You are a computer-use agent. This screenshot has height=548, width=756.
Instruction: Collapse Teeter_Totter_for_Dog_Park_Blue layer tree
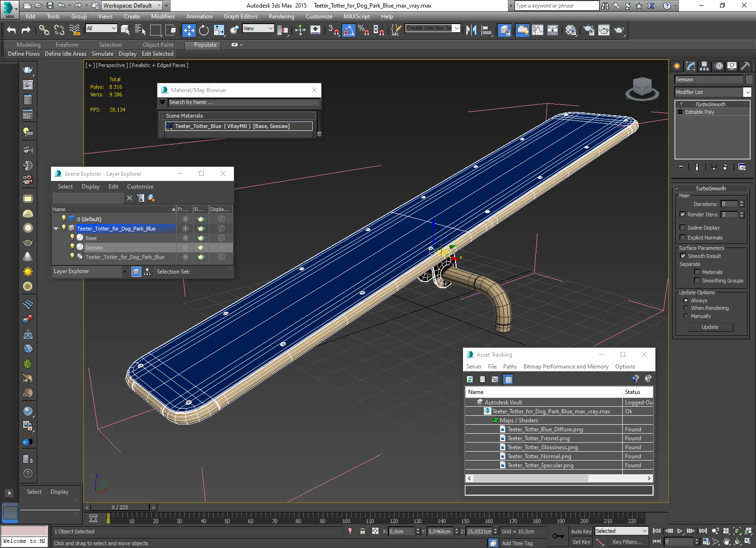click(x=56, y=229)
